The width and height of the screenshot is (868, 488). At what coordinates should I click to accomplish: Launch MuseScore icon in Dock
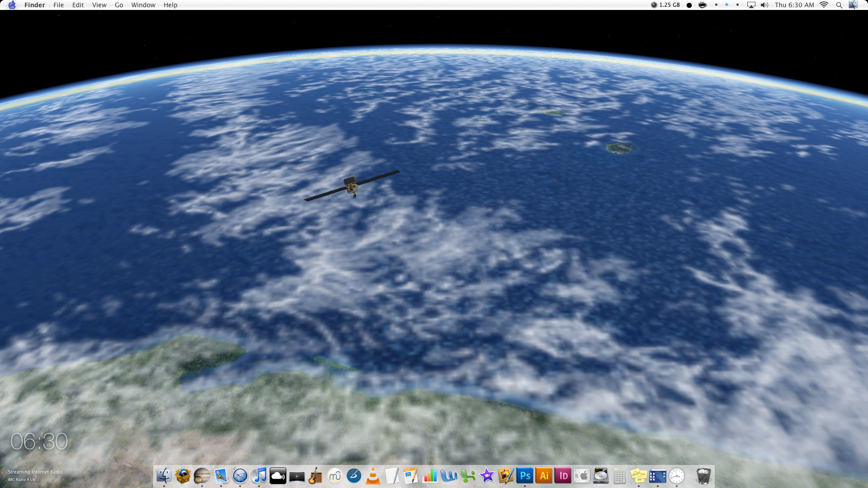pos(335,476)
